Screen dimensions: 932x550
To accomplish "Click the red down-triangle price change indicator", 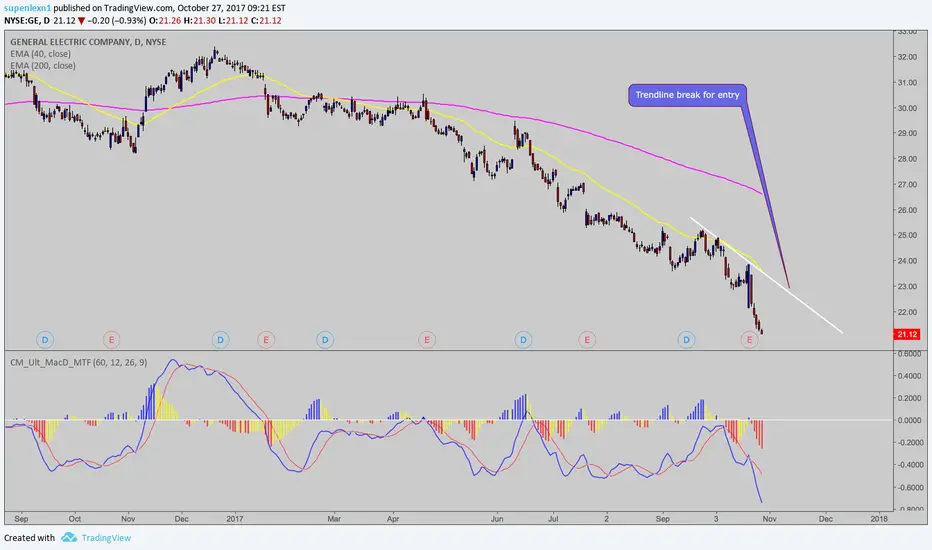I will (81, 21).
